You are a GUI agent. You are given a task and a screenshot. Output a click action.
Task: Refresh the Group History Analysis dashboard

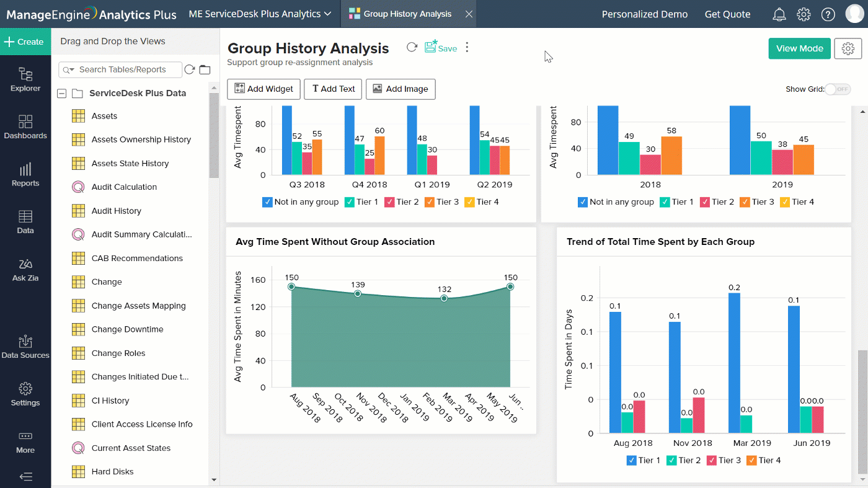pos(412,47)
